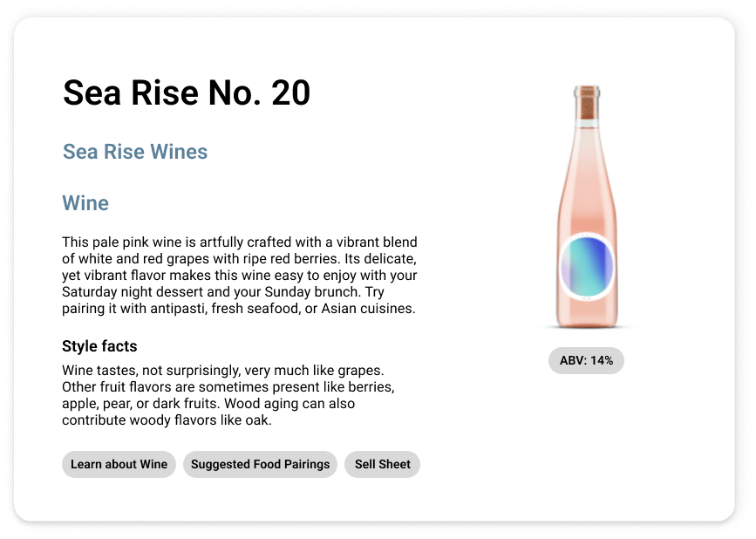Viewport: 756px width, 539px height.
Task: Click the ABV: 14% badge
Action: coord(586,360)
